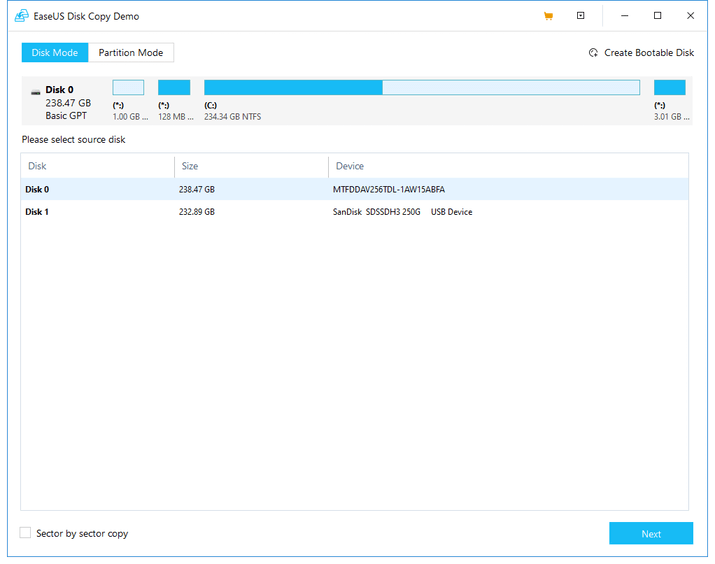Switch to Partition Mode tab
Image resolution: width=715 pixels, height=564 pixels.
(x=131, y=53)
